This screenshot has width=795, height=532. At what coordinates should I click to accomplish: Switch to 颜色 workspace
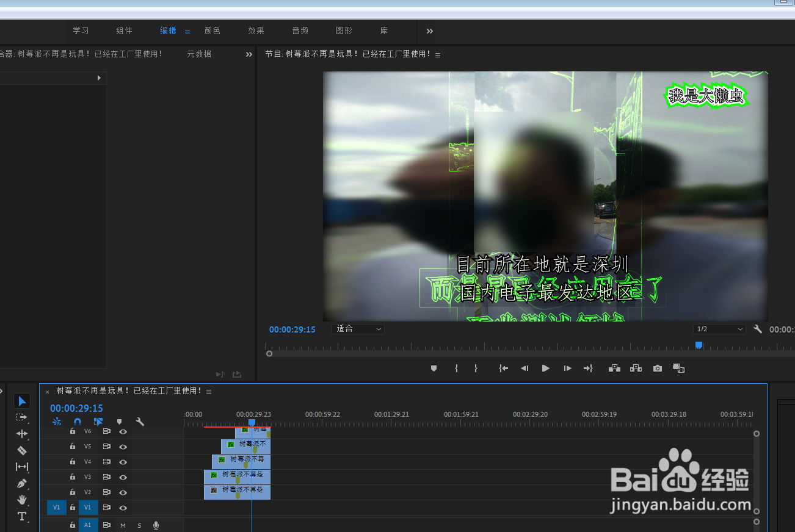(212, 31)
